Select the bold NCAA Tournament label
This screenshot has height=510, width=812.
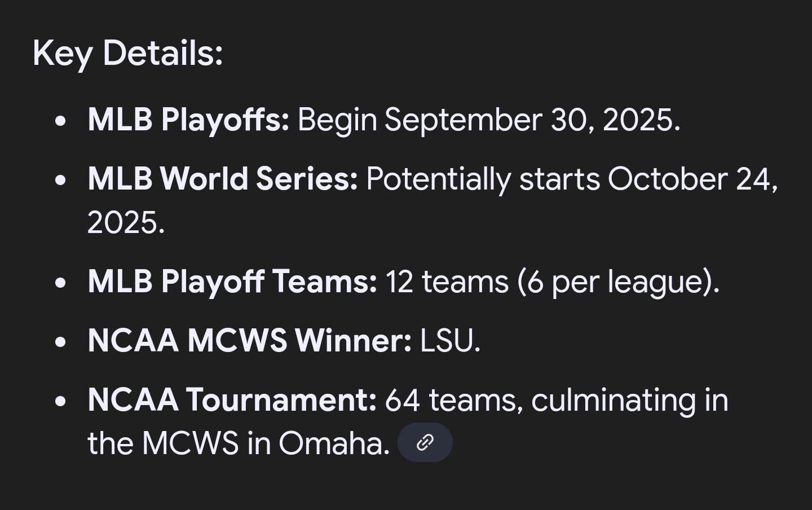pyautogui.click(x=232, y=400)
